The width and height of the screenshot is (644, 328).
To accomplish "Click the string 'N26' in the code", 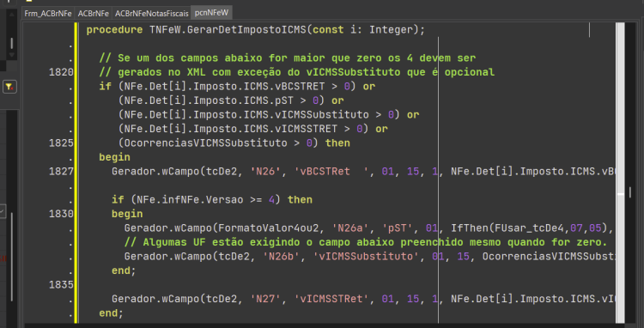I will click(x=265, y=172).
